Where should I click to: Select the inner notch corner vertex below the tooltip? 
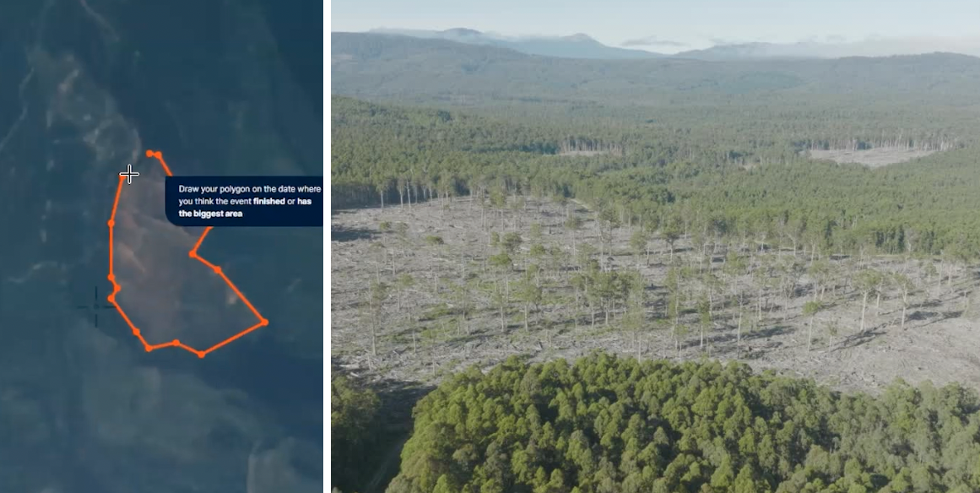tap(193, 254)
